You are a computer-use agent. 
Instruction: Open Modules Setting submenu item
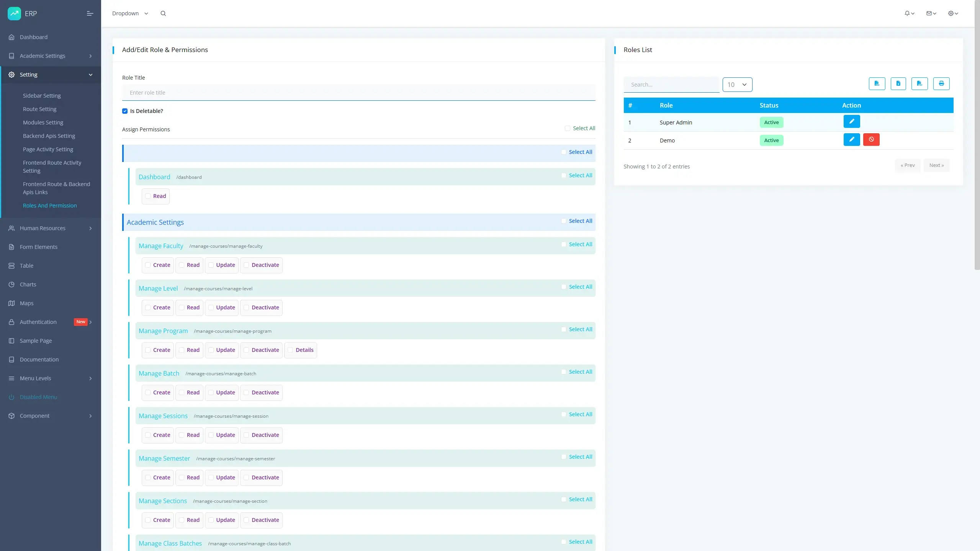pyautogui.click(x=43, y=123)
